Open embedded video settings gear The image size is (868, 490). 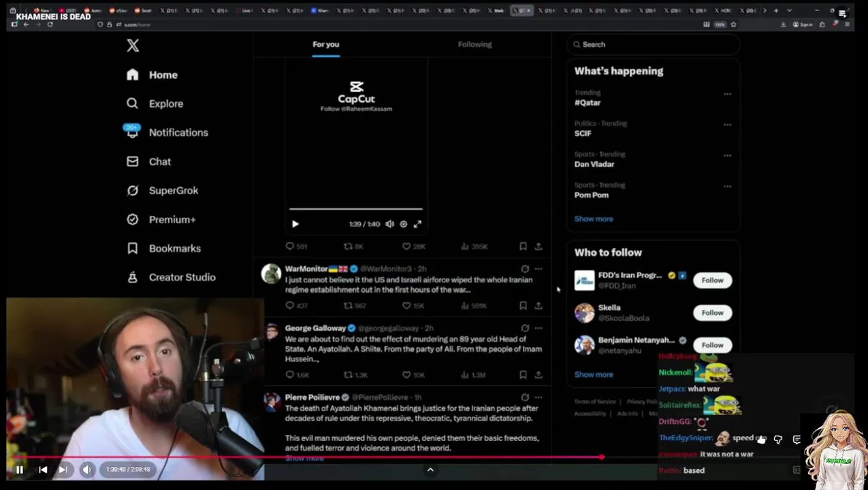(x=404, y=224)
